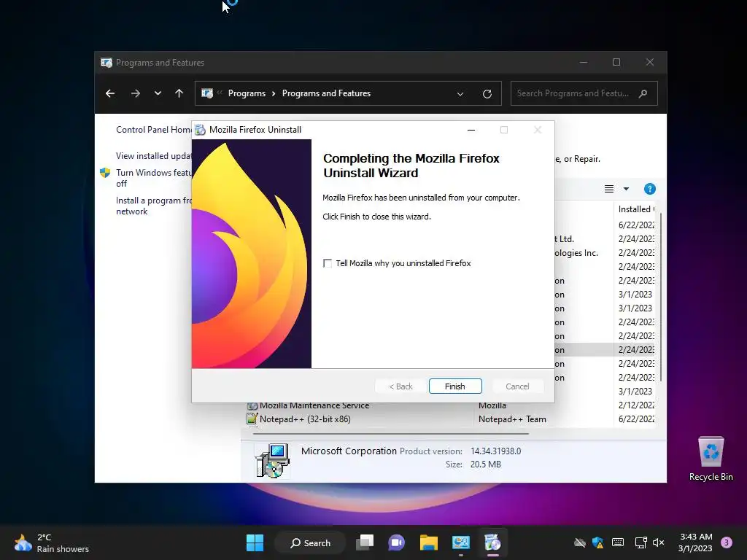Click the product version value 14.34.31938.0

coord(496,451)
